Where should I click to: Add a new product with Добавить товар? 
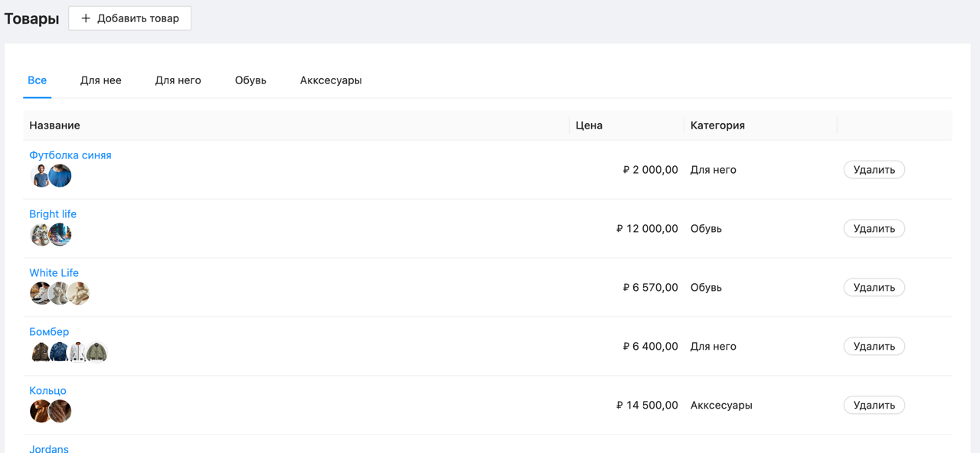(130, 18)
